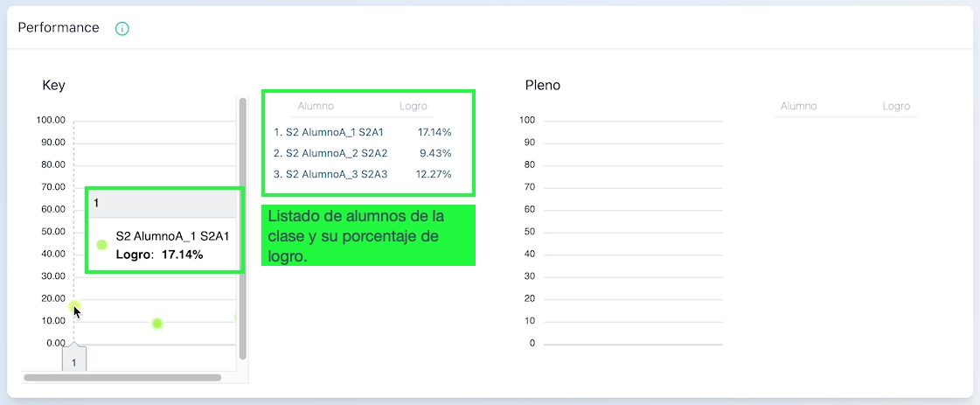Click the green annotation reading "Listado de alumnos"

pos(367,235)
